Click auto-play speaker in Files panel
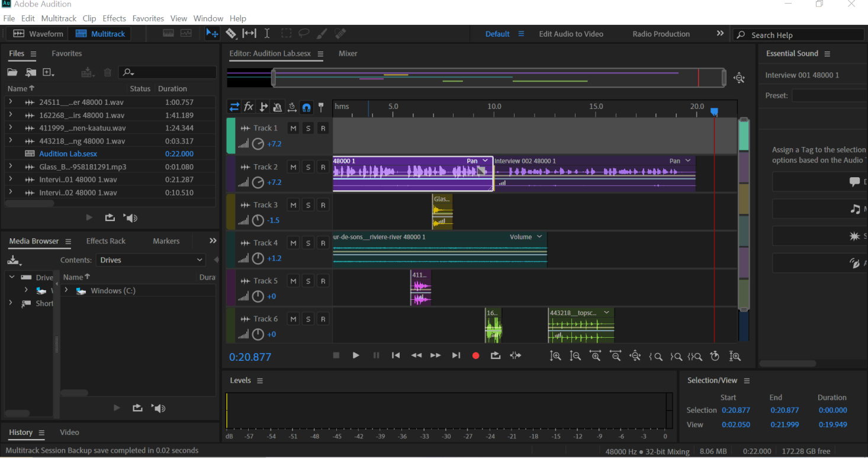The image size is (868, 458). [131, 218]
